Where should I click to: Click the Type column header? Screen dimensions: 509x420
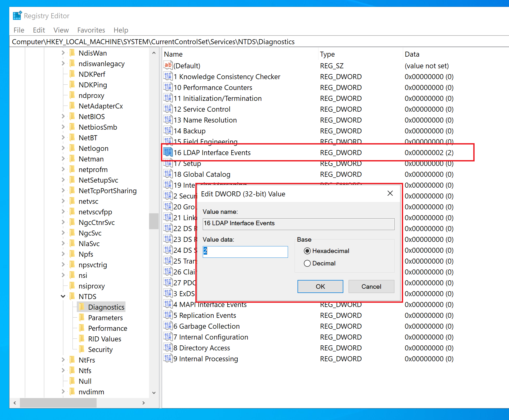(360, 54)
